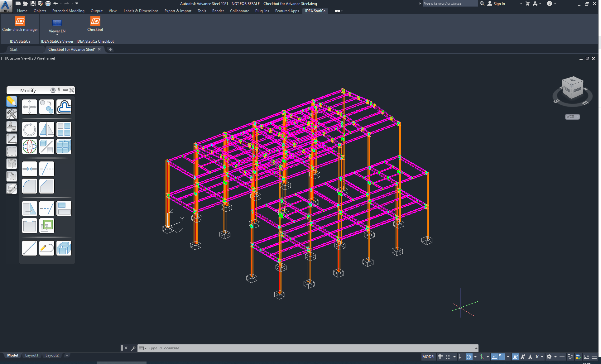Screen dimensions: 601x364
Task: Toggle ortho mode in status bar
Action: click(461, 357)
